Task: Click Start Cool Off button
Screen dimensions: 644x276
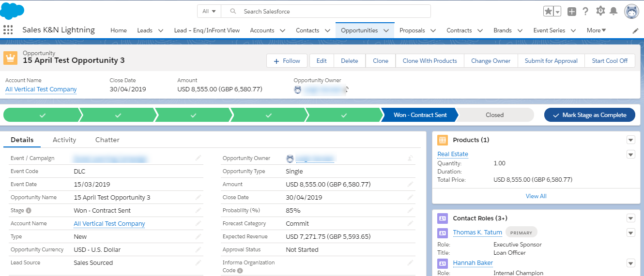Action: coord(610,61)
